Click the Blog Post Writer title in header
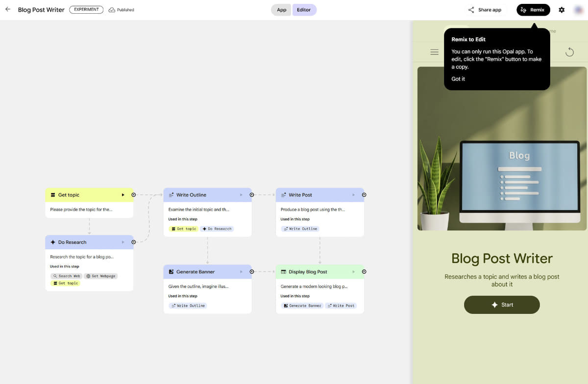This screenshot has height=384, width=588. tap(41, 10)
